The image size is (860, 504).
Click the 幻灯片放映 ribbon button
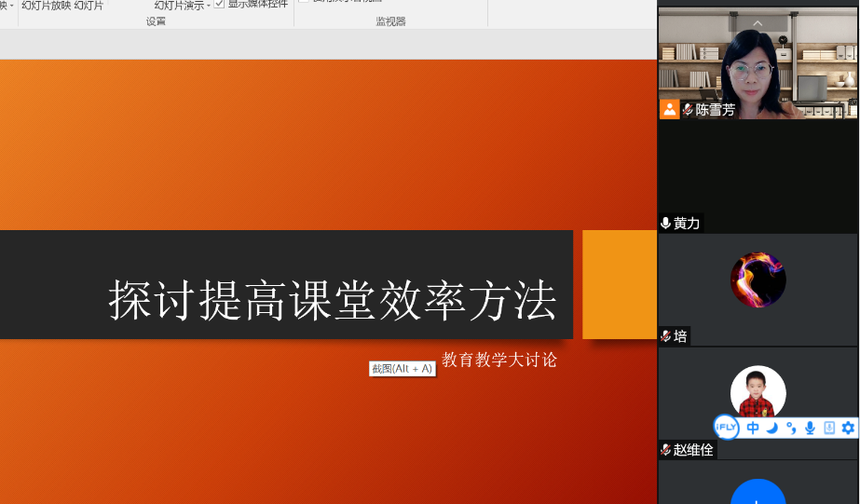coord(46,5)
